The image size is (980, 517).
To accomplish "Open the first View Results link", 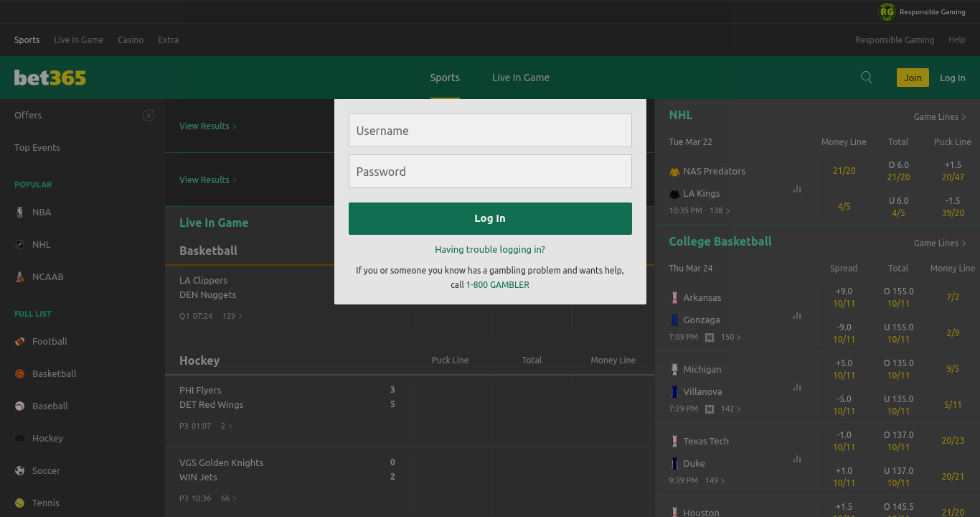I will point(207,126).
